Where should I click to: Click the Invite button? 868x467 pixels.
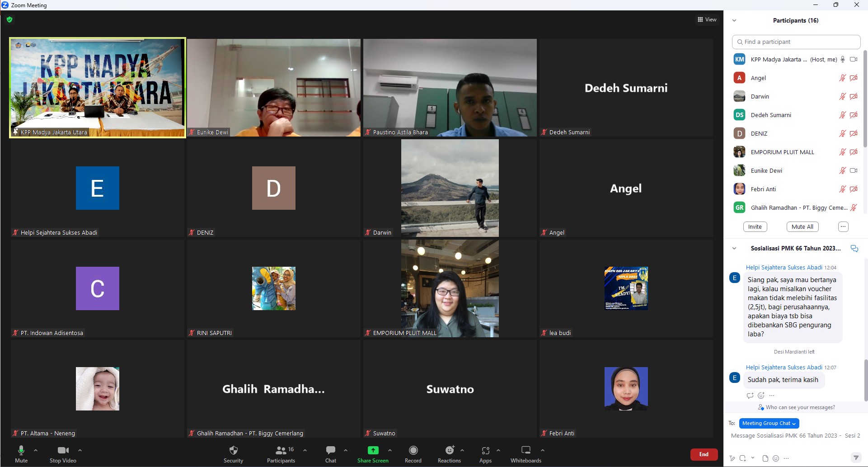(x=755, y=226)
